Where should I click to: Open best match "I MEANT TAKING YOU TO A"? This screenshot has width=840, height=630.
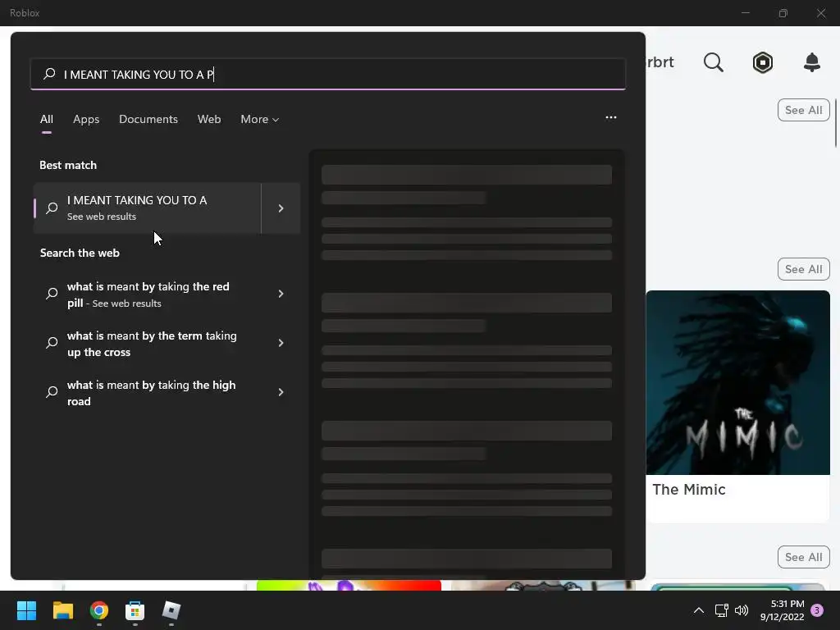[x=148, y=208]
